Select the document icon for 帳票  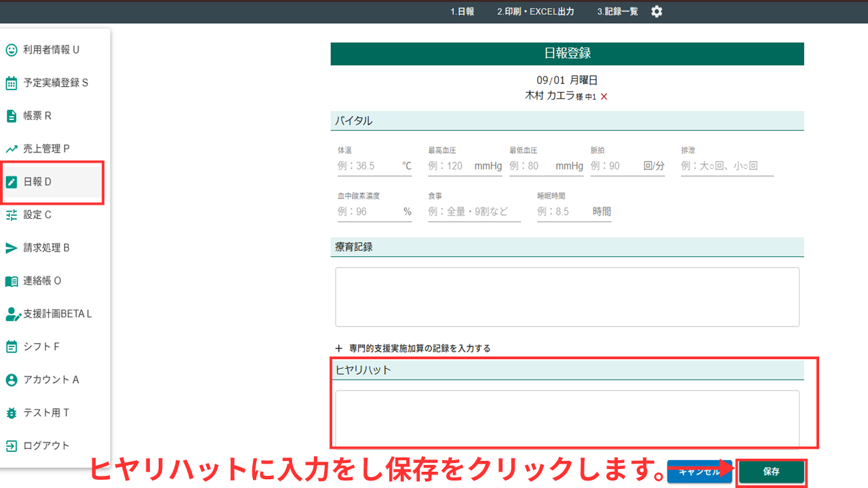click(x=12, y=116)
